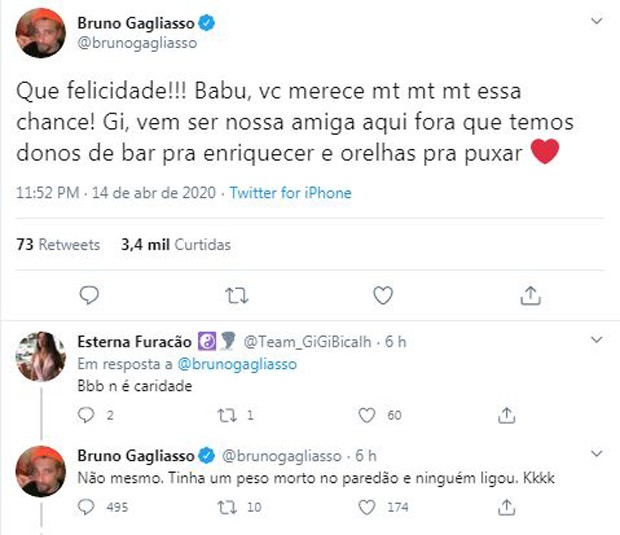Like Esterna Furacão's reply with 60 likes
Viewport: 620px width, 535px height.
tap(367, 414)
